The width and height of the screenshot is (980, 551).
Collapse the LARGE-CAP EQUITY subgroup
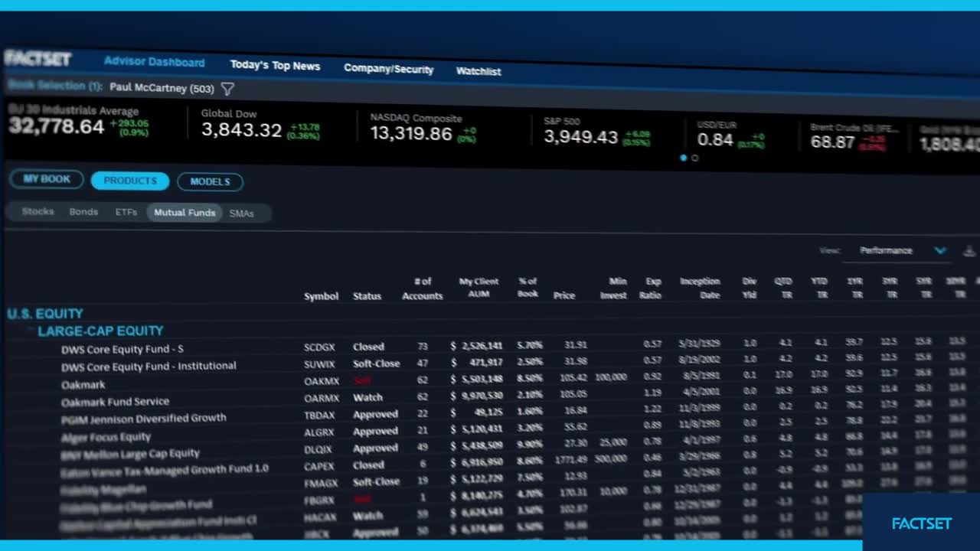[100, 331]
